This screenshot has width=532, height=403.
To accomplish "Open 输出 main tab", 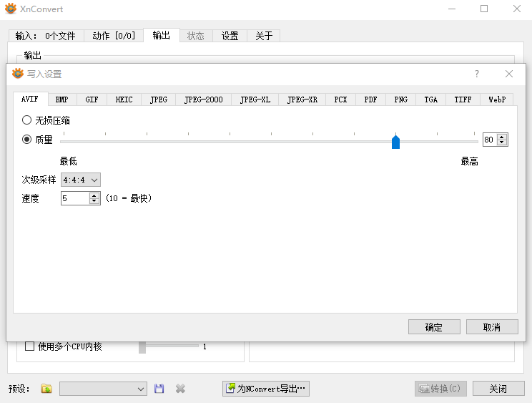I will (162, 35).
